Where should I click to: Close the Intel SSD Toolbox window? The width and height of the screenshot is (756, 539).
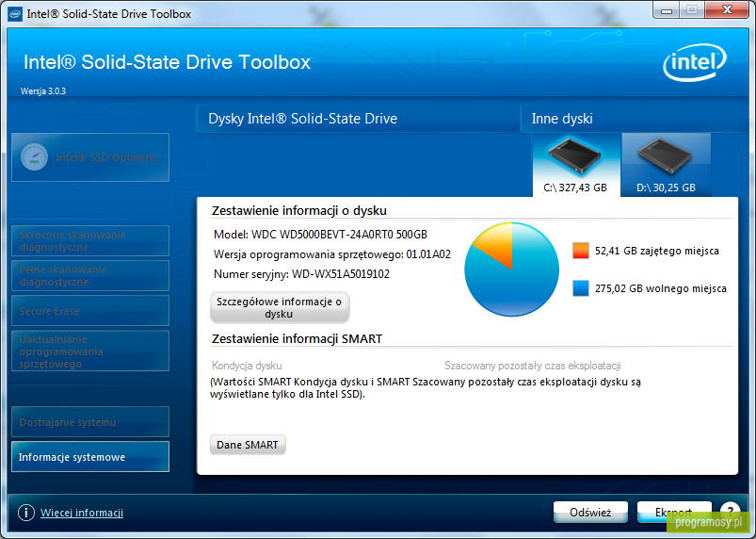[727, 9]
